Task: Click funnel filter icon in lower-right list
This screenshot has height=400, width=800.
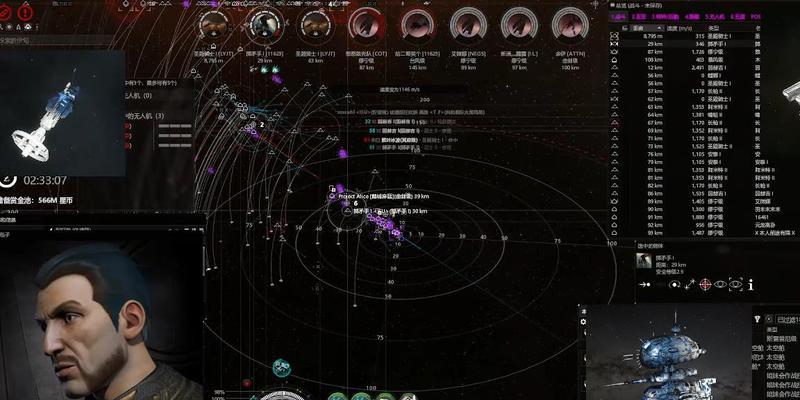Action: (758, 319)
